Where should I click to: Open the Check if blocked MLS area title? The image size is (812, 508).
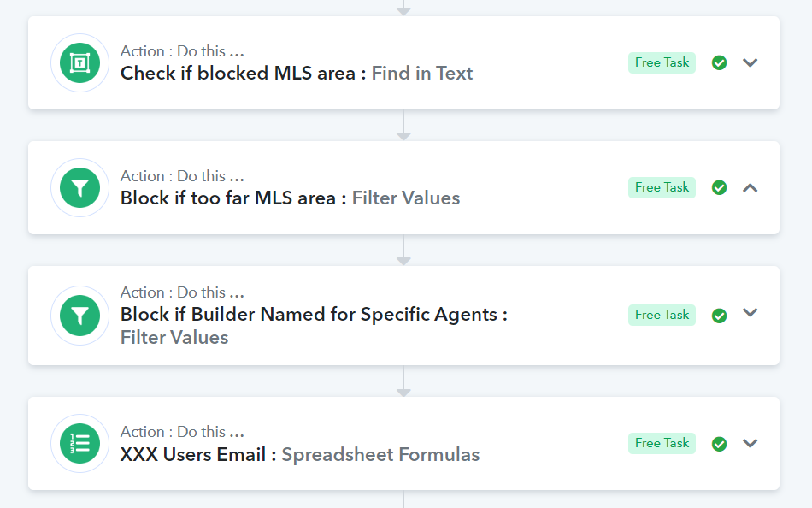(238, 73)
